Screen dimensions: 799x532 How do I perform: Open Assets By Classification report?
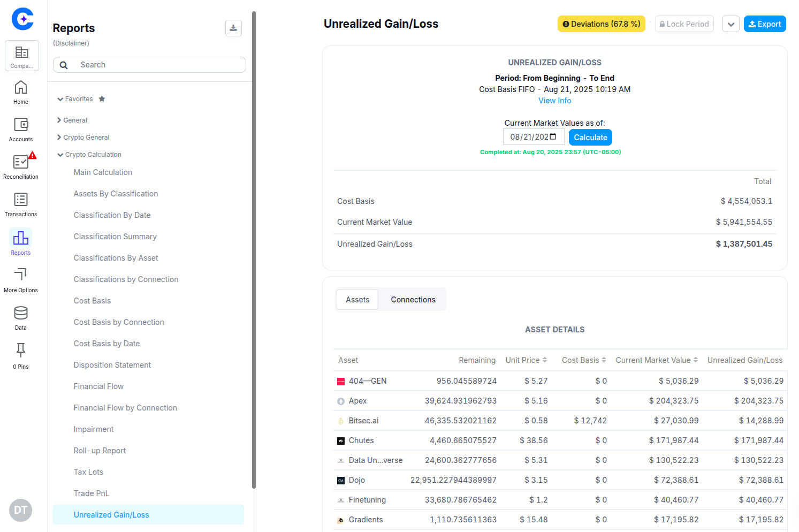[x=116, y=194]
